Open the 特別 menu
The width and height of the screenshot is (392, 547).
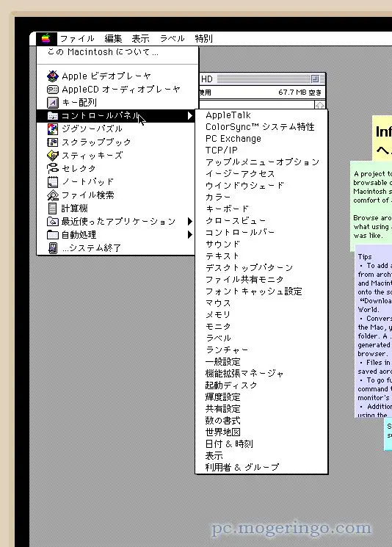203,38
